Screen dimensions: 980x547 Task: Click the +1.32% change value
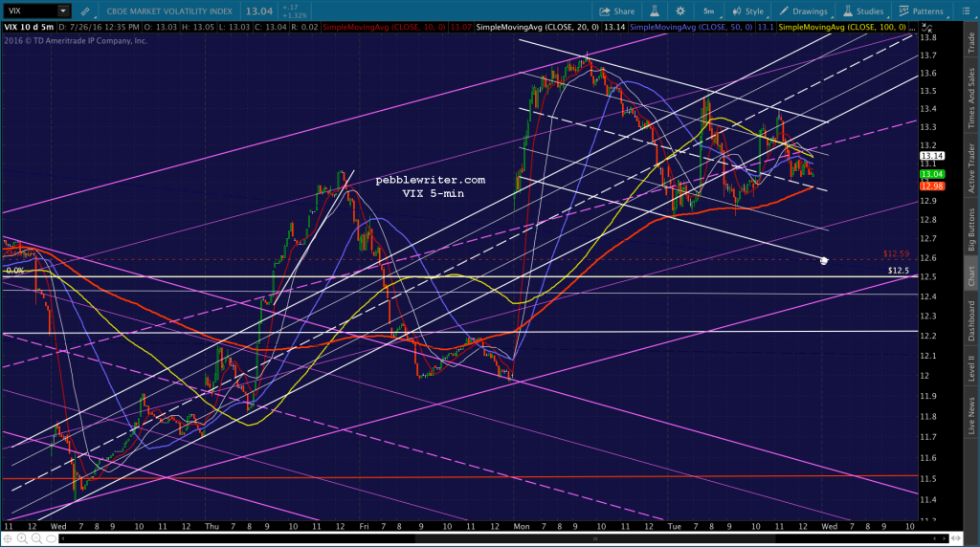coord(295,15)
